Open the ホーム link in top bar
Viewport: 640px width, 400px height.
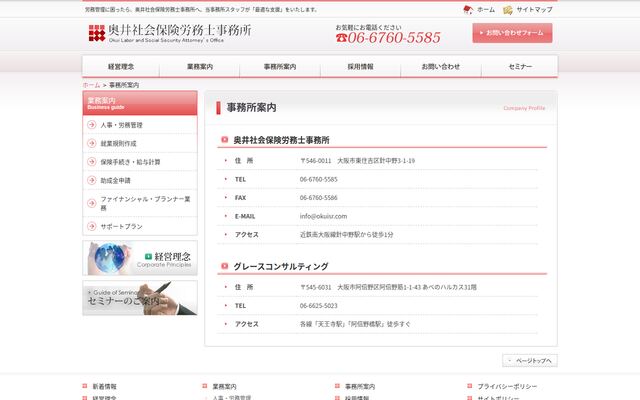click(x=486, y=10)
